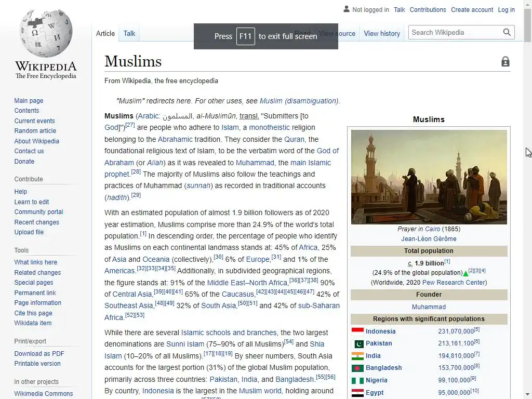Open Wikimedia Commons link

tap(44, 394)
